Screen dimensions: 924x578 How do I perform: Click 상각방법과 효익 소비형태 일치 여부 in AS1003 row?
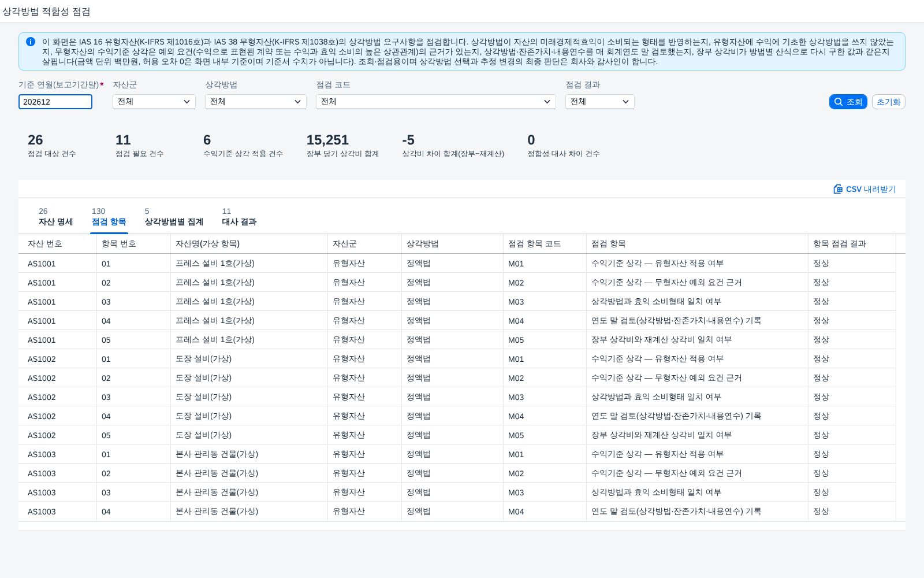(x=656, y=492)
